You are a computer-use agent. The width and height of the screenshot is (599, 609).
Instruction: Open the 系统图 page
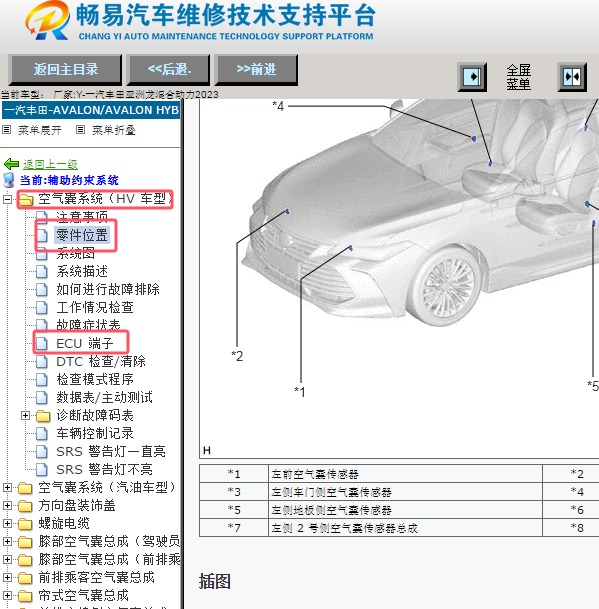(x=76, y=253)
